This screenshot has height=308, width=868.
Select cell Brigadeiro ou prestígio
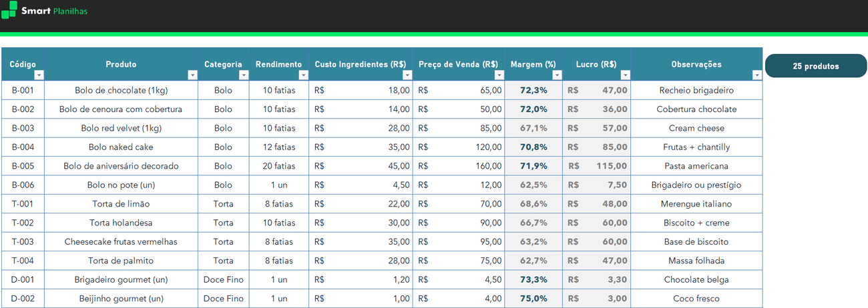click(696, 185)
